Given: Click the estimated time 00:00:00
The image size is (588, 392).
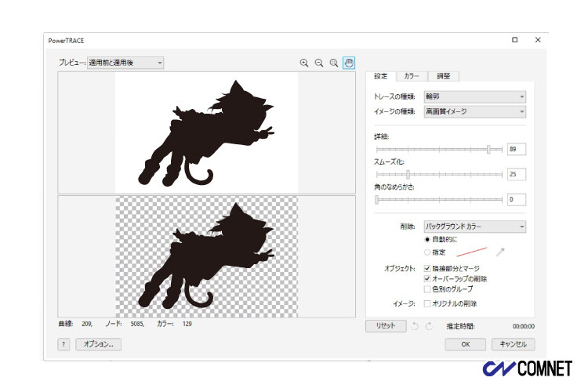Looking at the screenshot, I should 524,326.
